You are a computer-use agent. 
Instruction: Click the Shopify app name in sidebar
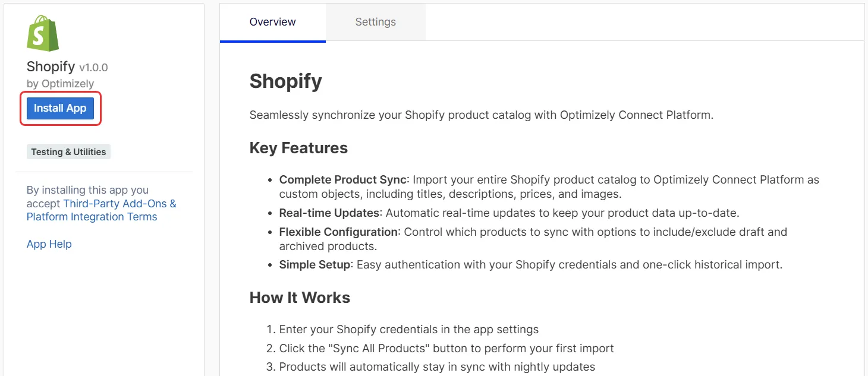pyautogui.click(x=51, y=67)
